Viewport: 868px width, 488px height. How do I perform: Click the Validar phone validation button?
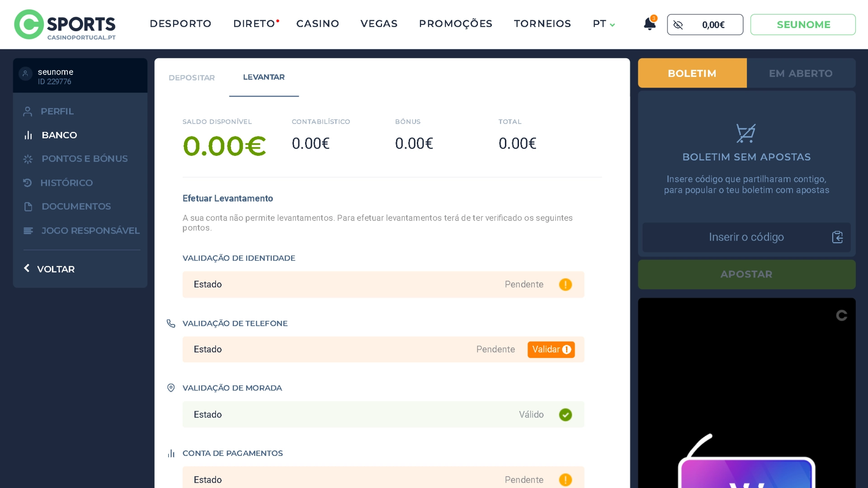[551, 349]
